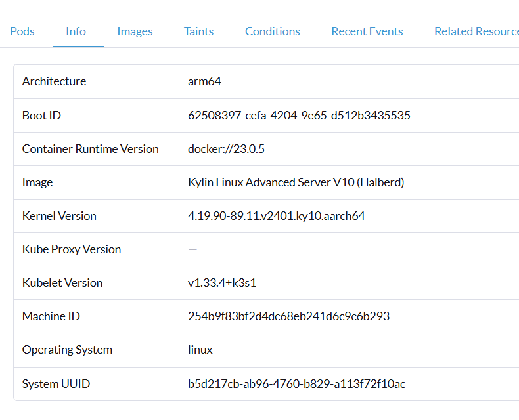Click the linux operating system value
The height and width of the screenshot is (420, 519).
(x=200, y=350)
